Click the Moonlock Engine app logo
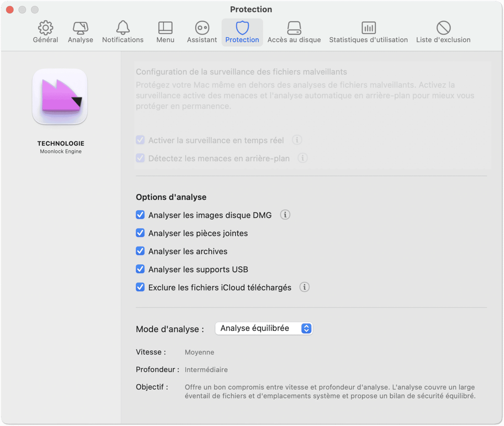 click(x=60, y=97)
